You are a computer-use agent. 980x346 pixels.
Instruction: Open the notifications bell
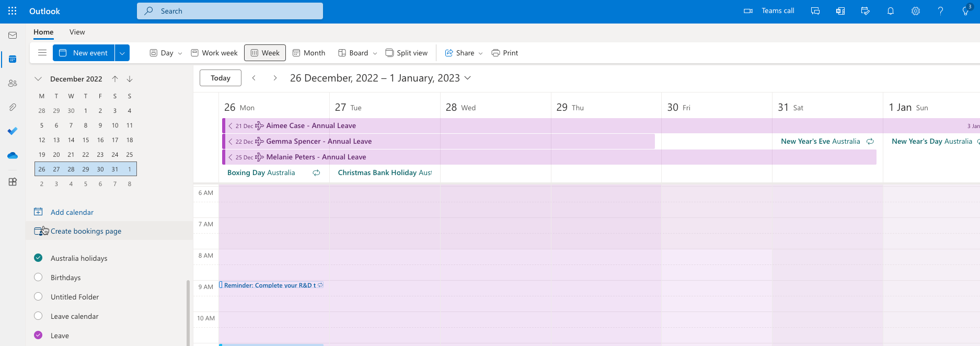(x=890, y=11)
